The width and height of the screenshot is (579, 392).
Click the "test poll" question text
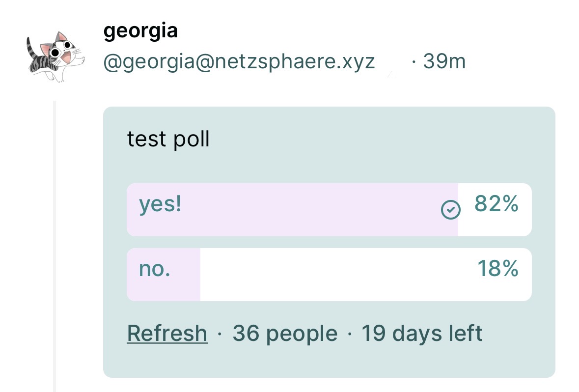pos(168,140)
